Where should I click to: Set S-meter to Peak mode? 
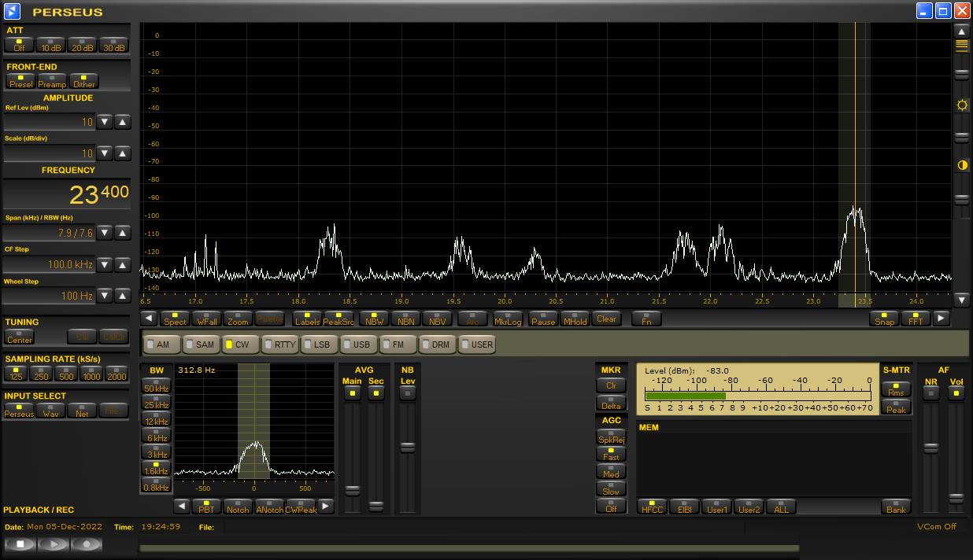pyautogui.click(x=896, y=407)
